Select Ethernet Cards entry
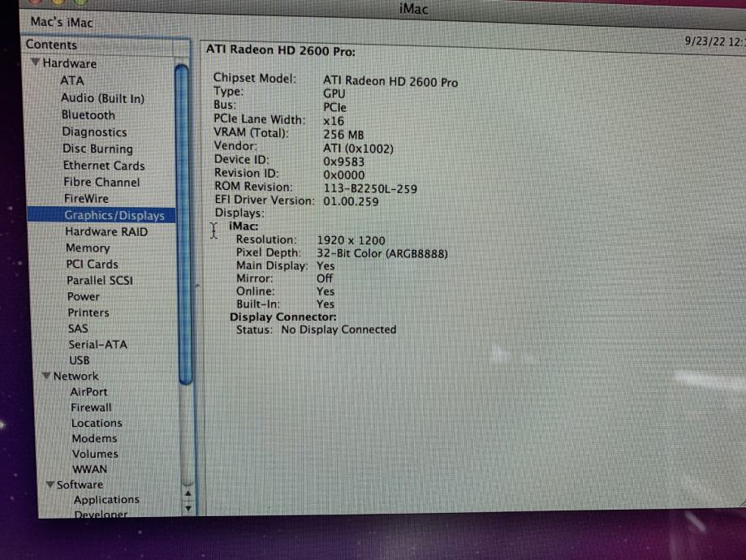This screenshot has height=560, width=746. 104,165
